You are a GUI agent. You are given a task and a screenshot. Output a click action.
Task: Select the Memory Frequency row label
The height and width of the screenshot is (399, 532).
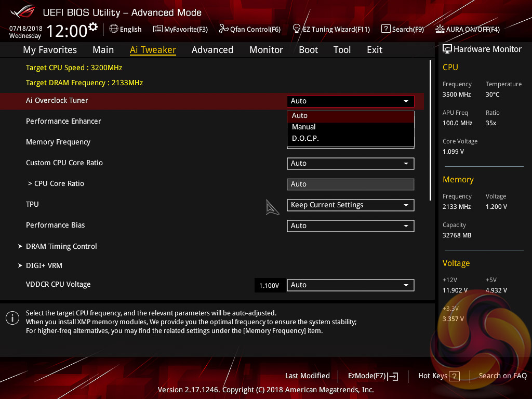(x=58, y=142)
